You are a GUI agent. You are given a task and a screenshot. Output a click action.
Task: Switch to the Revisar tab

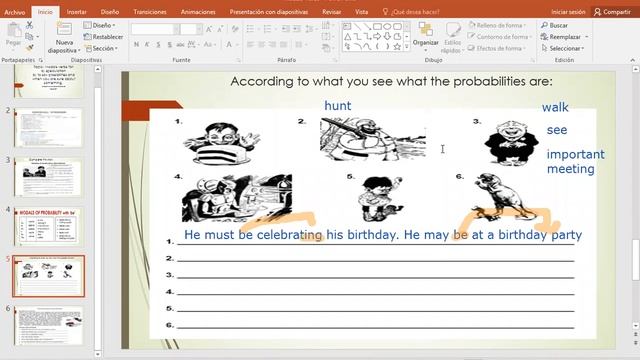tap(331, 12)
